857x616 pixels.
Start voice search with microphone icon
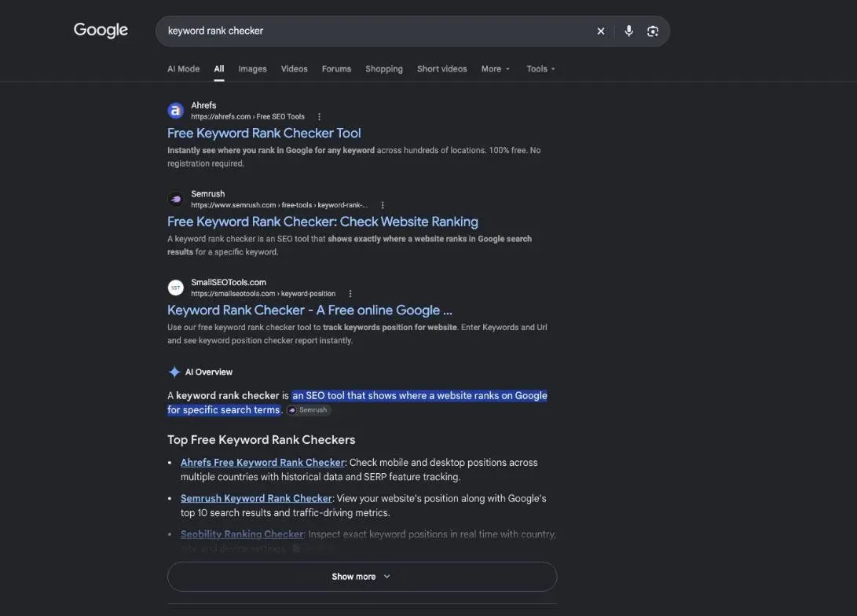628,31
